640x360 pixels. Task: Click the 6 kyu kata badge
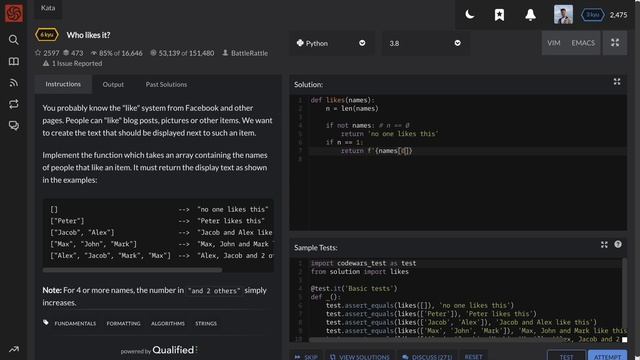coord(47,35)
